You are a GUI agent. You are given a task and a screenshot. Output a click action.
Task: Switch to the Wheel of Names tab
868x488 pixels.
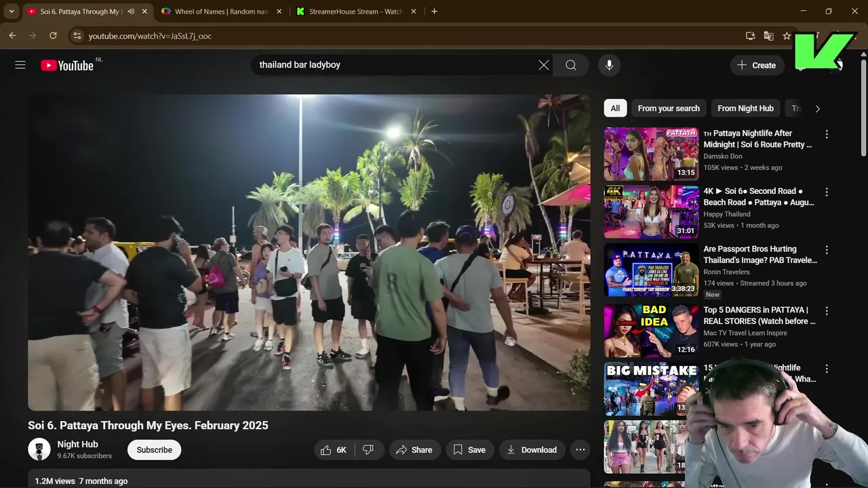[x=221, y=12]
